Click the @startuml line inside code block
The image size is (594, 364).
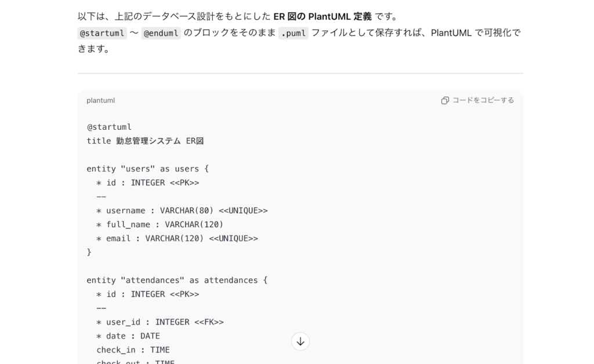click(109, 127)
